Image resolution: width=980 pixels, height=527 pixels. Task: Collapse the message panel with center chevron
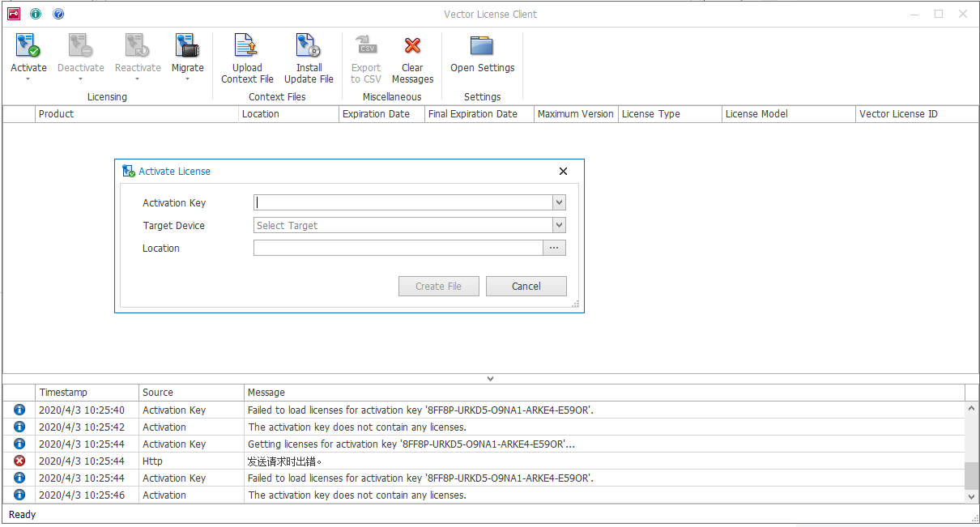490,377
